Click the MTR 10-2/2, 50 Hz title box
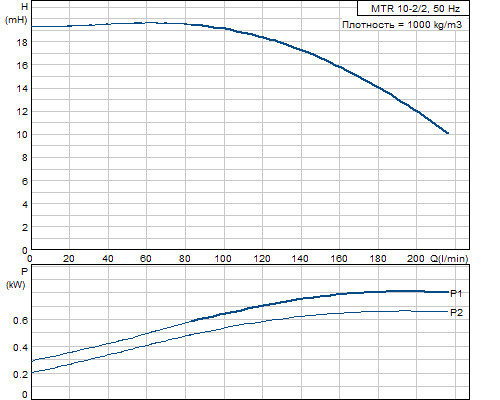This screenshot has width=500, height=400. tap(413, 8)
